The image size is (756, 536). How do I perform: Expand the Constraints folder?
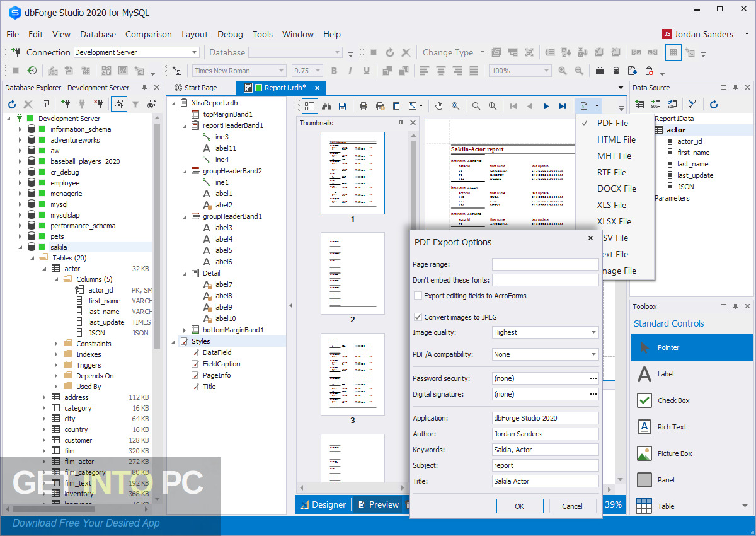[56, 344]
